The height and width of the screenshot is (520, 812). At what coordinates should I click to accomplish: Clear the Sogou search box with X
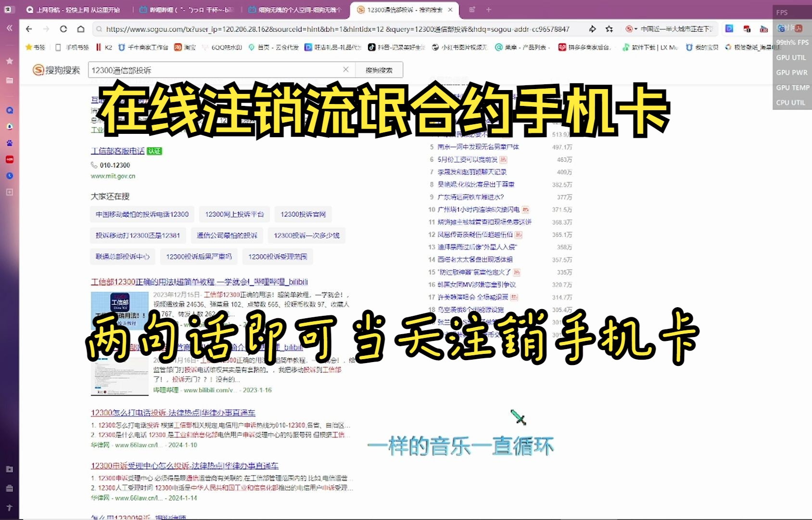click(345, 70)
